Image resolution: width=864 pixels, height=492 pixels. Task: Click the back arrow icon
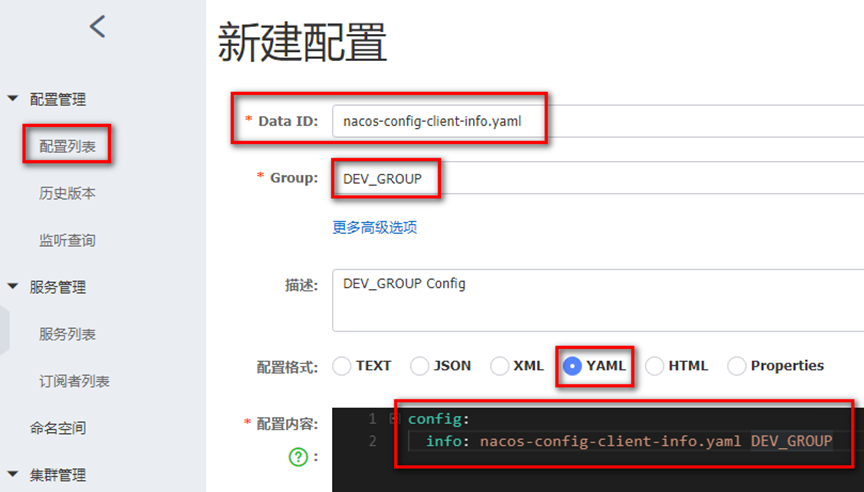(x=97, y=27)
